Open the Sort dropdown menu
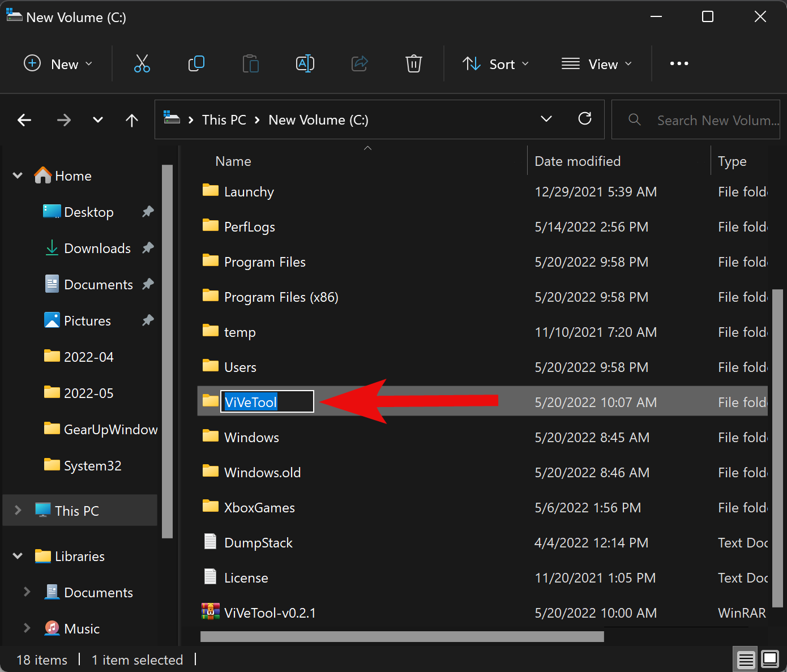 point(495,63)
